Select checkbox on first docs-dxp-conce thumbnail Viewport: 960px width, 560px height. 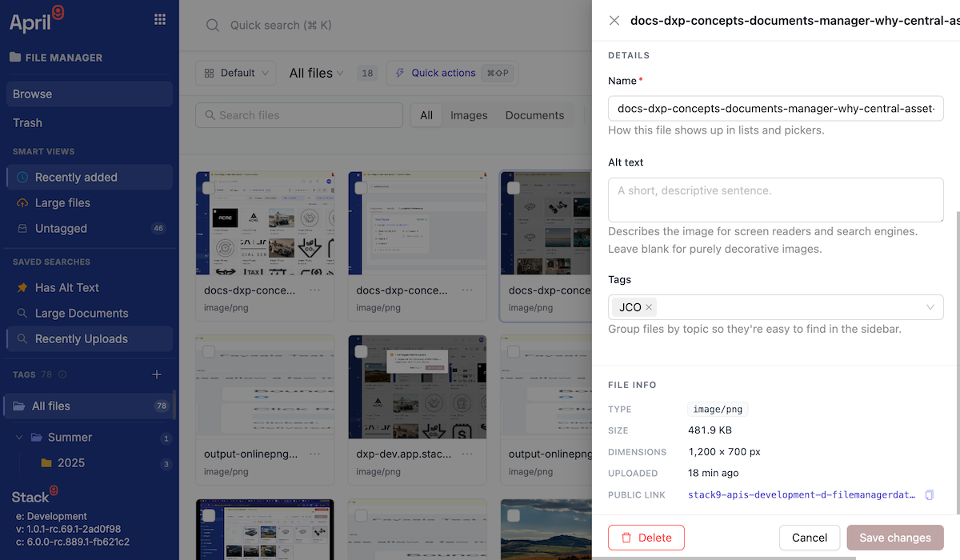209,188
